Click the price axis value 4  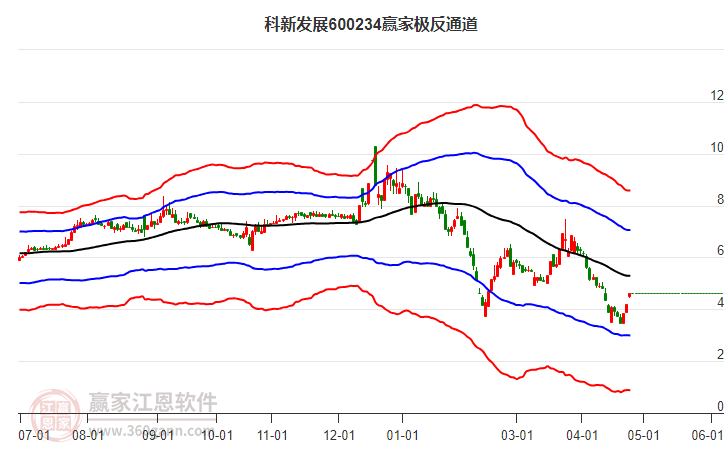pos(720,302)
